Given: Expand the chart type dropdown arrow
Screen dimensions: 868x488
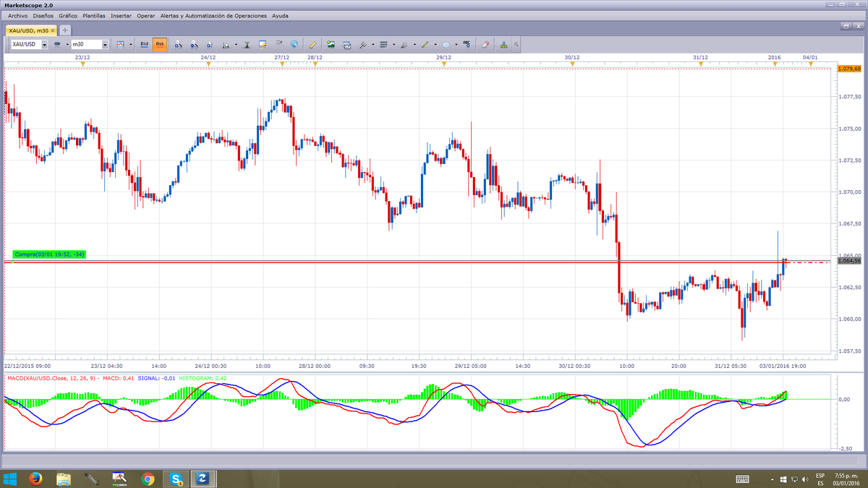Looking at the screenshot, I should click(130, 45).
